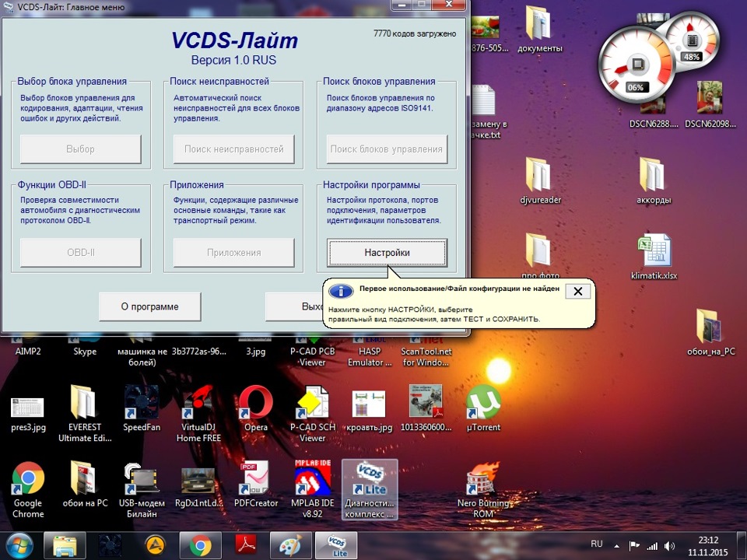This screenshot has width=747, height=560.
Task: Select the кроавть.jpg image file
Action: (369, 411)
